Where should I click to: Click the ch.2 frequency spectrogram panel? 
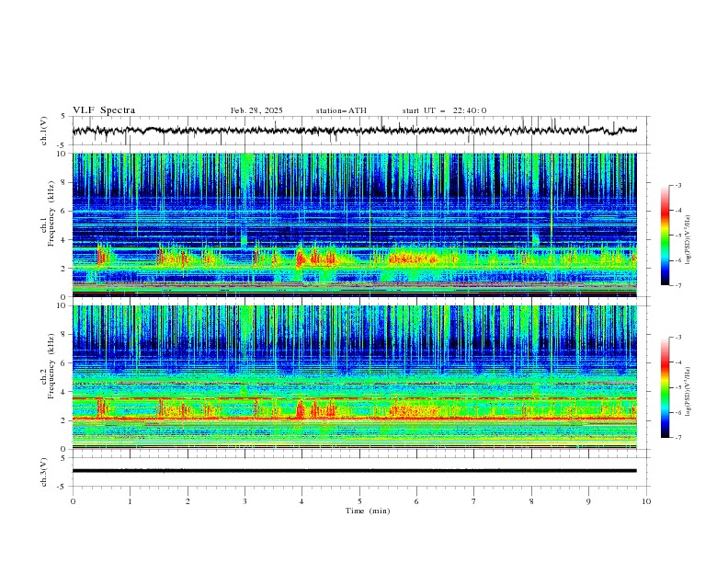(x=355, y=377)
